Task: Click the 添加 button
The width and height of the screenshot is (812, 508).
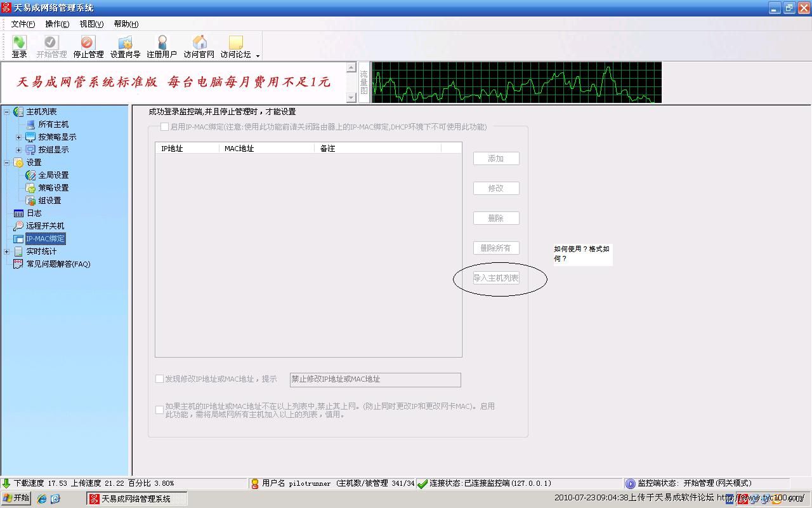Action: coord(496,159)
